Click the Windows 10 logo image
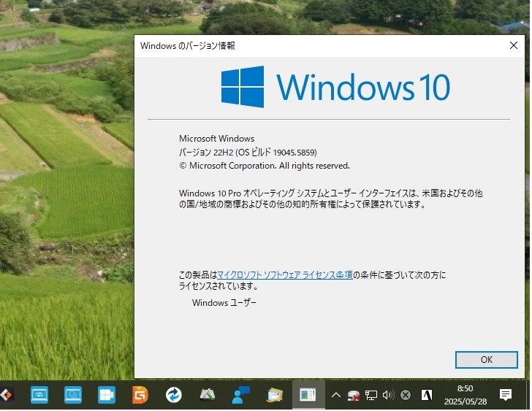The width and height of the screenshot is (532, 411). pyautogui.click(x=336, y=87)
